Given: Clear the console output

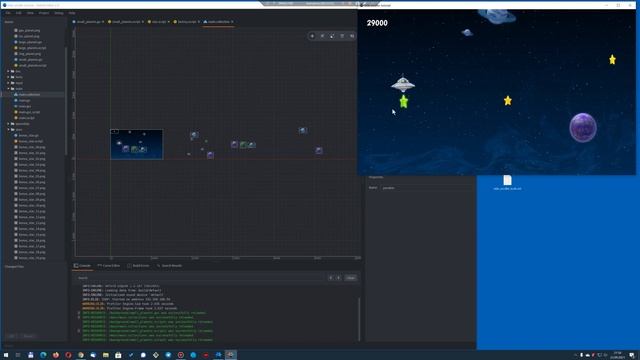Looking at the screenshot, I should pyautogui.click(x=351, y=278).
